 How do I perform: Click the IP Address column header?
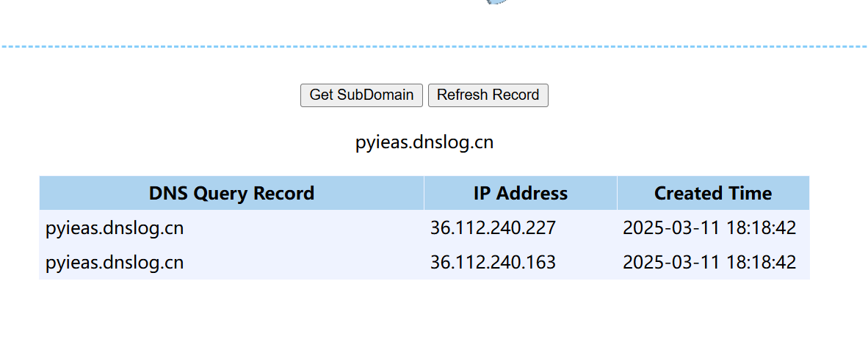(x=521, y=193)
